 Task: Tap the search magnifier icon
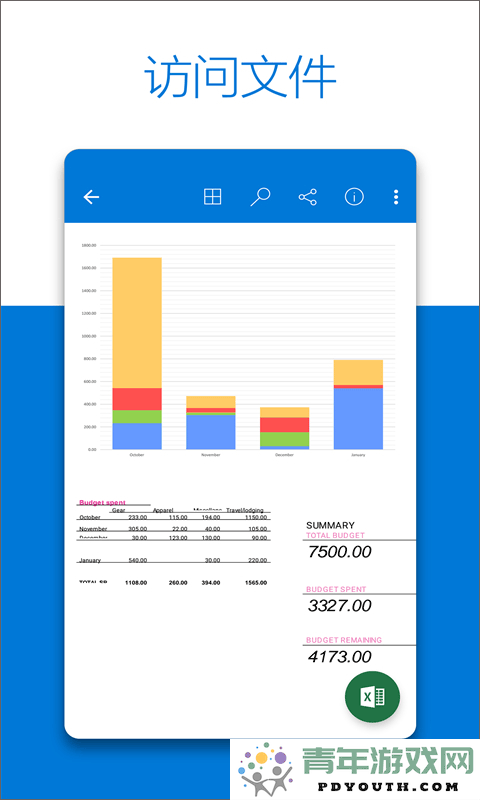[260, 196]
